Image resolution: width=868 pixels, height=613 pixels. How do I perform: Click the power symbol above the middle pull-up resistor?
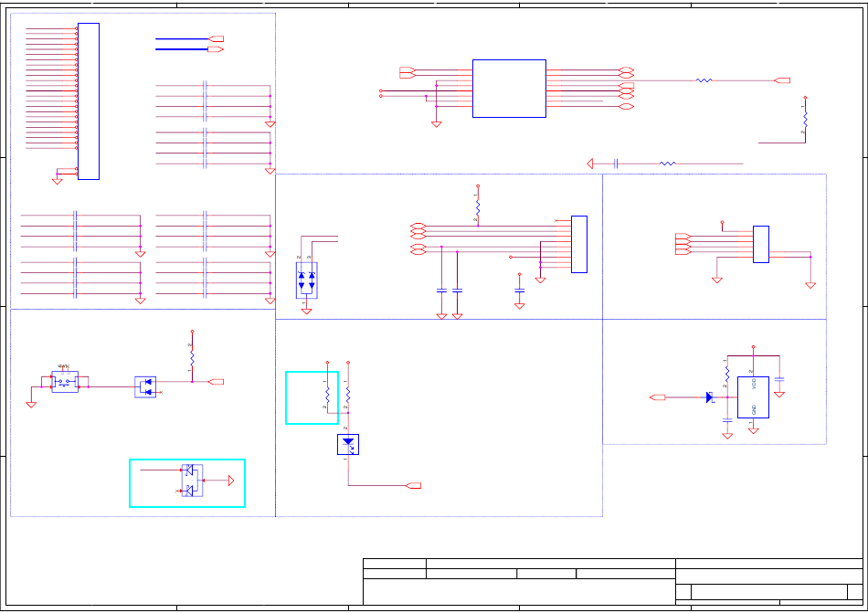pyautogui.click(x=478, y=186)
